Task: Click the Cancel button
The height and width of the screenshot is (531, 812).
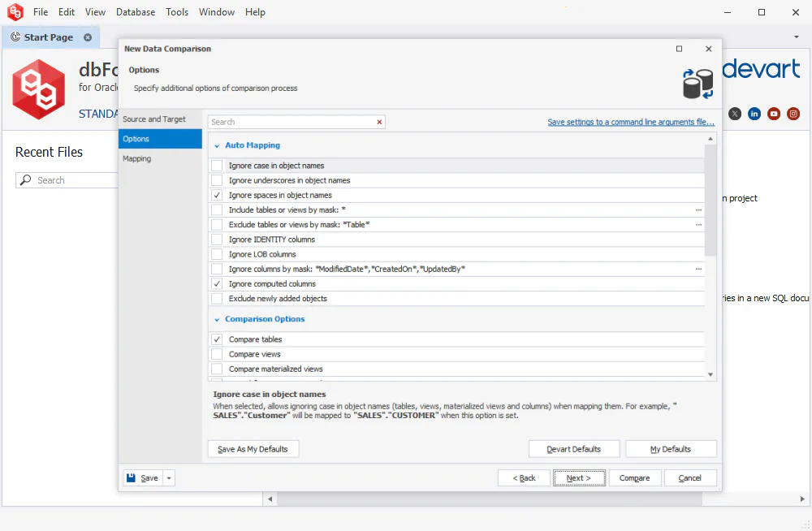Action: [x=689, y=477]
